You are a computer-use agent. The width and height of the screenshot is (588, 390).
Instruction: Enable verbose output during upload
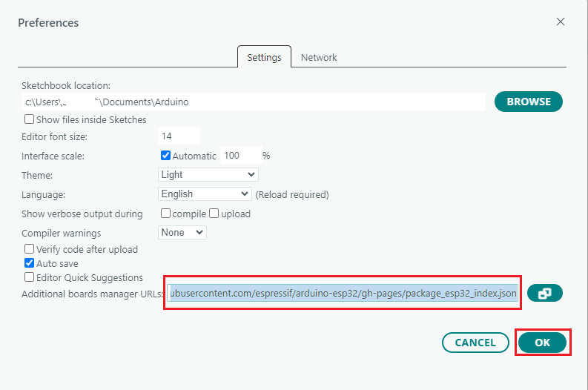214,214
